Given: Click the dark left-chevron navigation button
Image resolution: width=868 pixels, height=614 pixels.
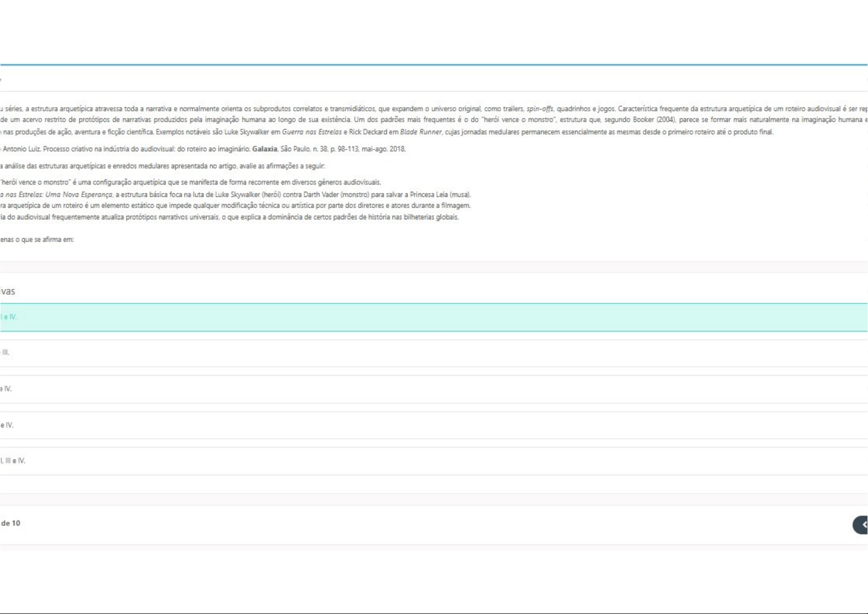Looking at the screenshot, I should [x=861, y=525].
